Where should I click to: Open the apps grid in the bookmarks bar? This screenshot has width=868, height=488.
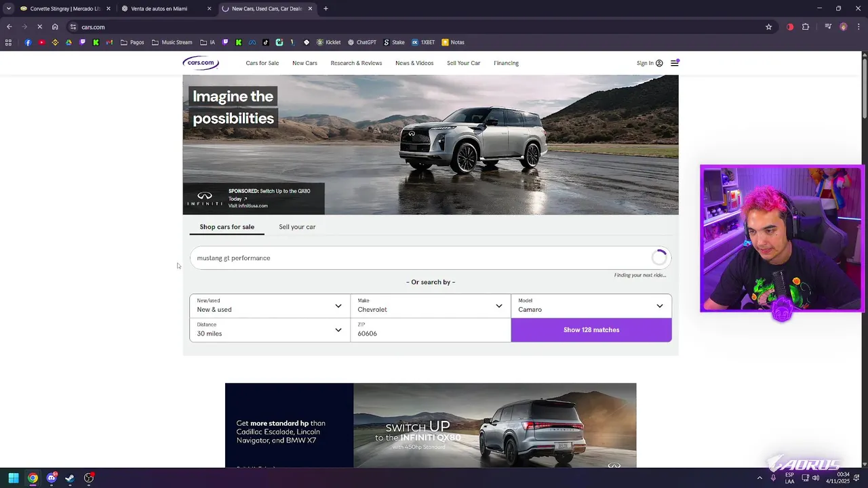click(x=8, y=42)
